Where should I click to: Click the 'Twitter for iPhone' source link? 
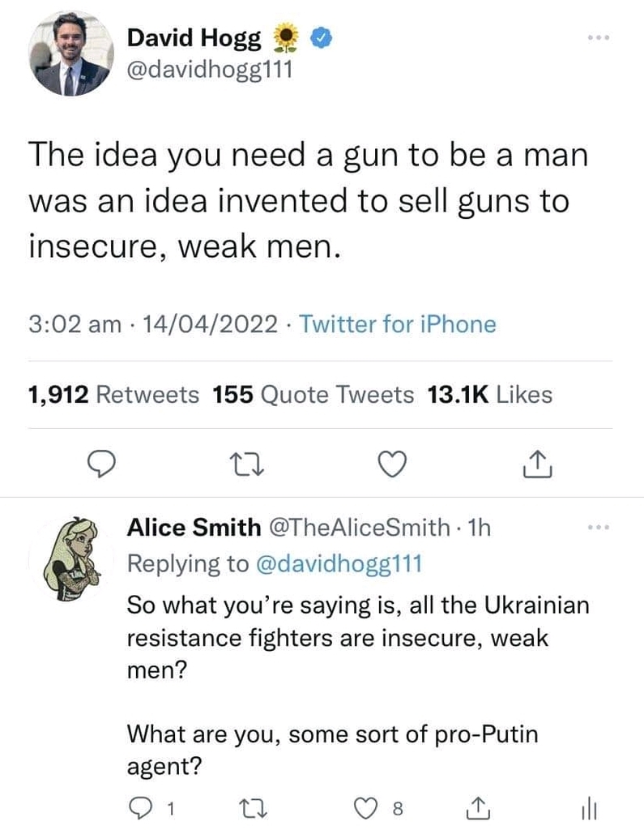coord(397,324)
